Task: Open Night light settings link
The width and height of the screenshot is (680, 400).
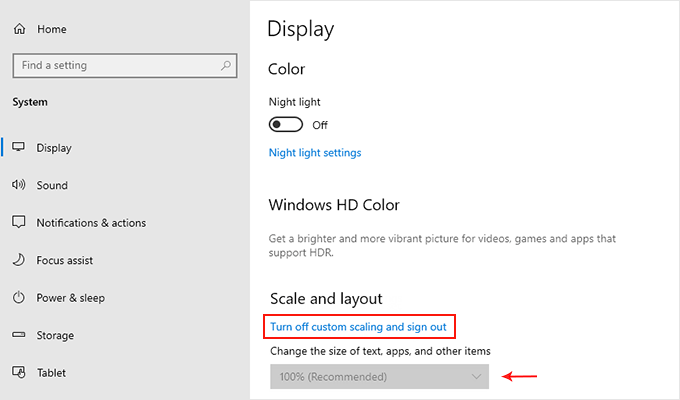Action: click(315, 153)
